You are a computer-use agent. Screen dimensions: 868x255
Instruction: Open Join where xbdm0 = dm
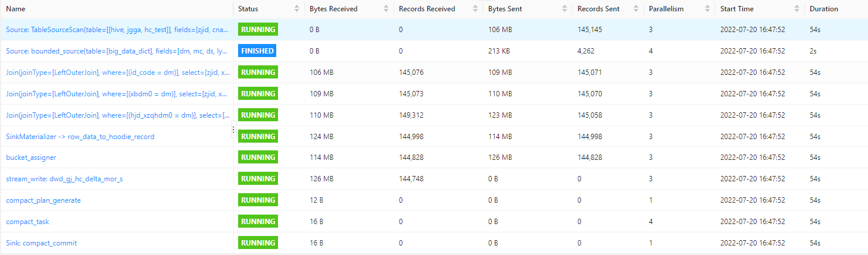pos(117,94)
